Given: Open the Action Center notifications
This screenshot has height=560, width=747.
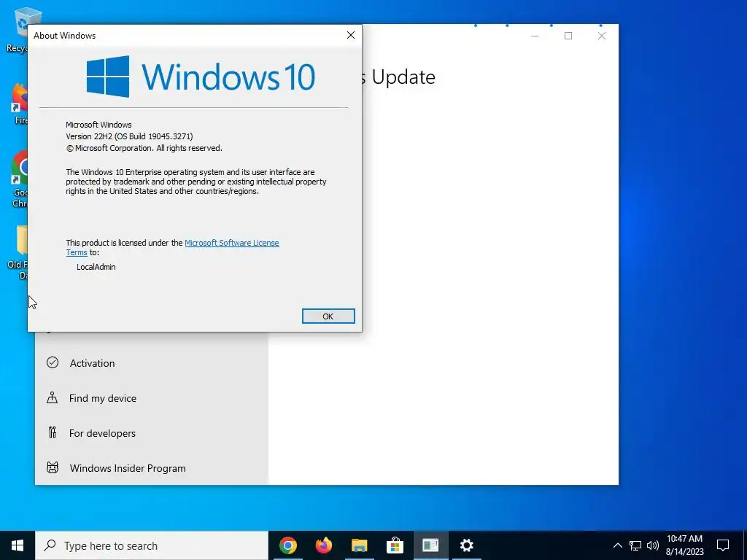Looking at the screenshot, I should click(x=723, y=545).
